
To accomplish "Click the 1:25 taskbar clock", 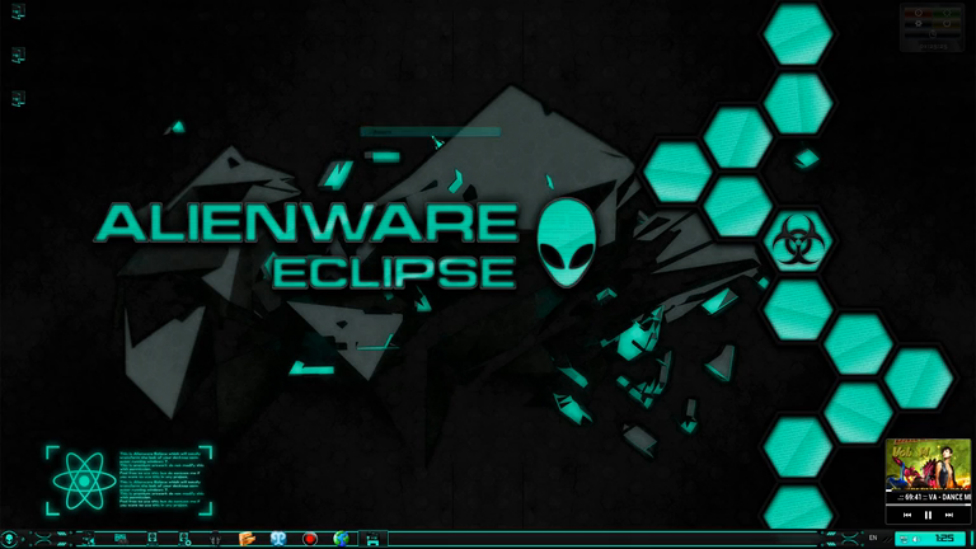I will [x=944, y=538].
